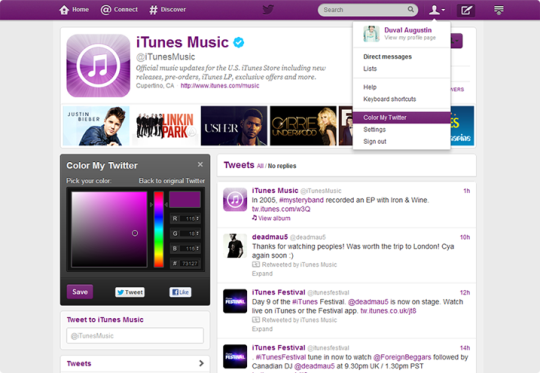Click the Home house icon
This screenshot has height=373, width=540.
[x=64, y=10]
